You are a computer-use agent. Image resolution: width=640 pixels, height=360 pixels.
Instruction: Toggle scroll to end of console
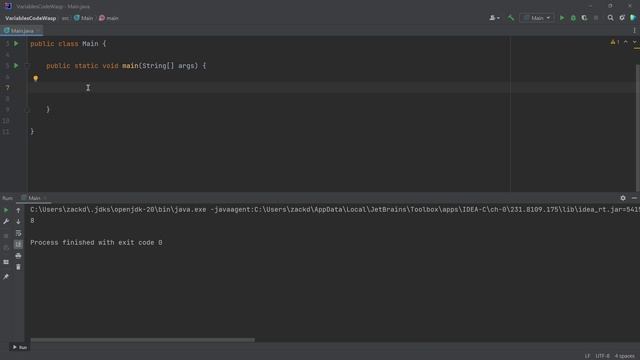click(x=18, y=244)
